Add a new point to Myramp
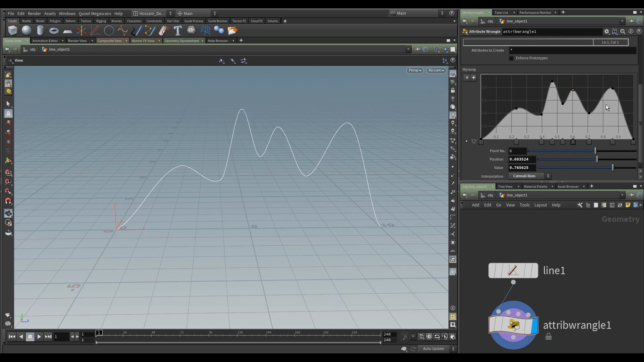Viewport: 644px width, 362px height. [474, 78]
